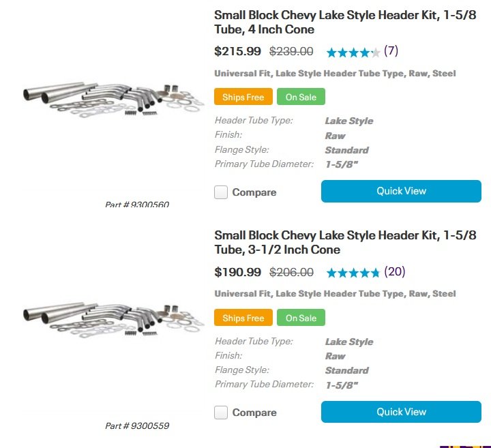Click the Part # 9300559 label
Viewport: 491px width, 448px height.
137,426
